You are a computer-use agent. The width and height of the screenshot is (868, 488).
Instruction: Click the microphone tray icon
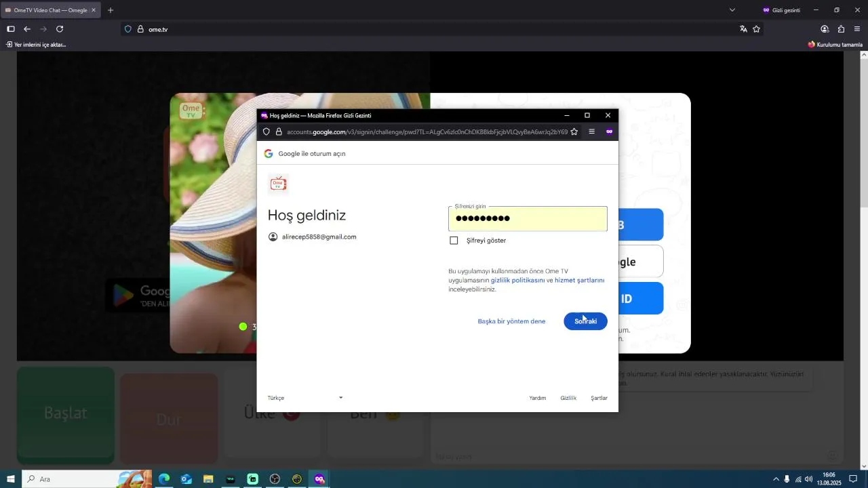[787, 479]
